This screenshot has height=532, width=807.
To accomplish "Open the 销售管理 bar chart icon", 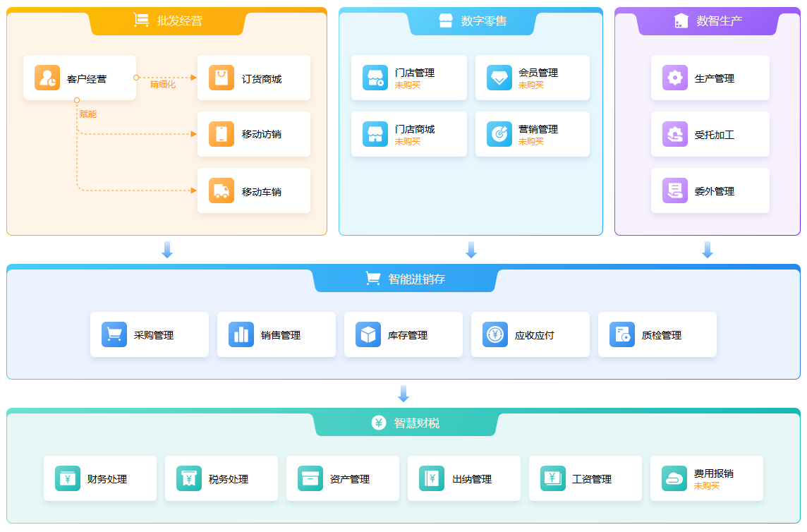I will point(241,334).
